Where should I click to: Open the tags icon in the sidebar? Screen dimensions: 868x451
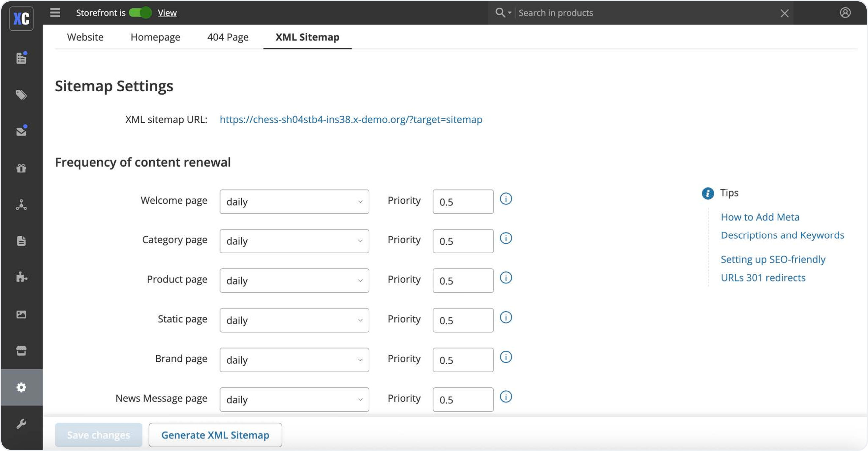click(x=21, y=95)
